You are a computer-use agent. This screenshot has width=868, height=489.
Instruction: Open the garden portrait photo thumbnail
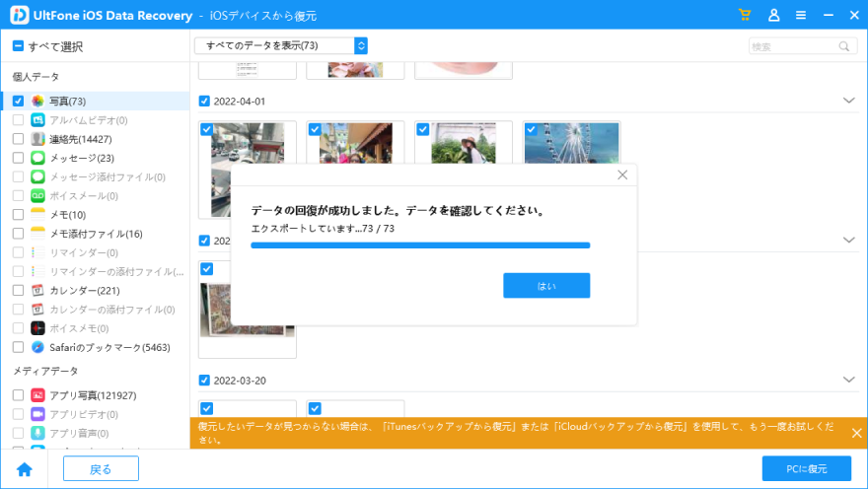click(464, 143)
